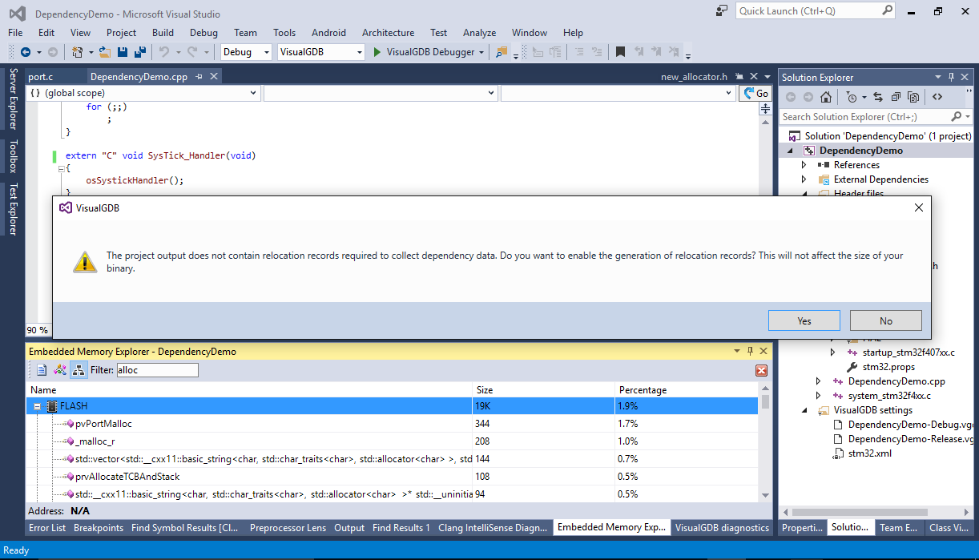Viewport: 979px width, 560px height.
Task: Click the Collapse All icon in Solution Explorer
Action: click(x=896, y=97)
